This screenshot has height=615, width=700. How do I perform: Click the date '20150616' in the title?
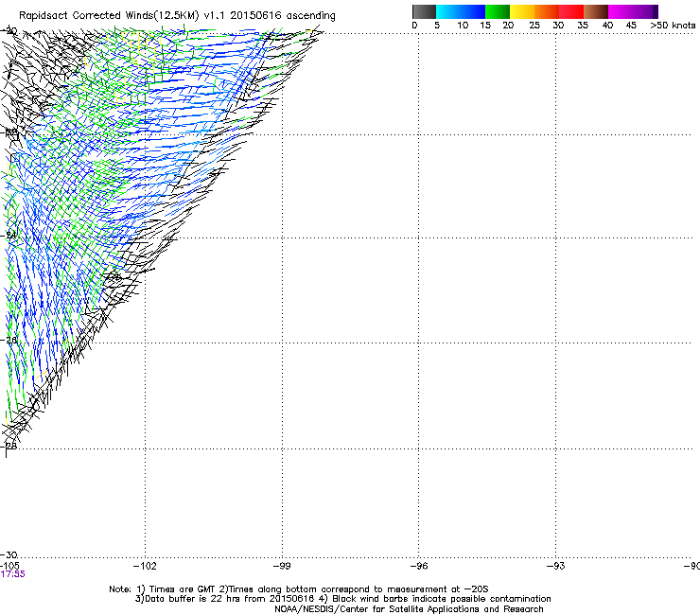(255, 16)
